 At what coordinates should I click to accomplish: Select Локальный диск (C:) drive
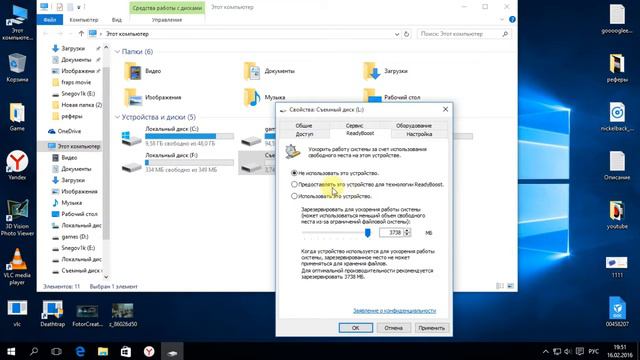[x=178, y=136]
